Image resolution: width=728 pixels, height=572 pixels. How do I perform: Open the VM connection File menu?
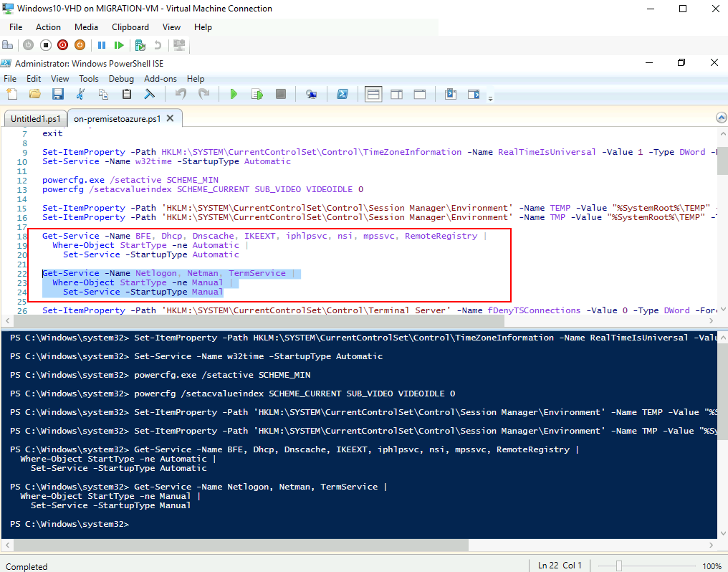(x=16, y=27)
